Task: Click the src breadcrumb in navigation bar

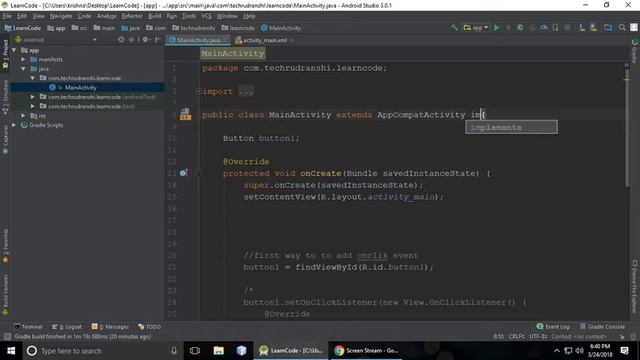Action: pos(80,28)
